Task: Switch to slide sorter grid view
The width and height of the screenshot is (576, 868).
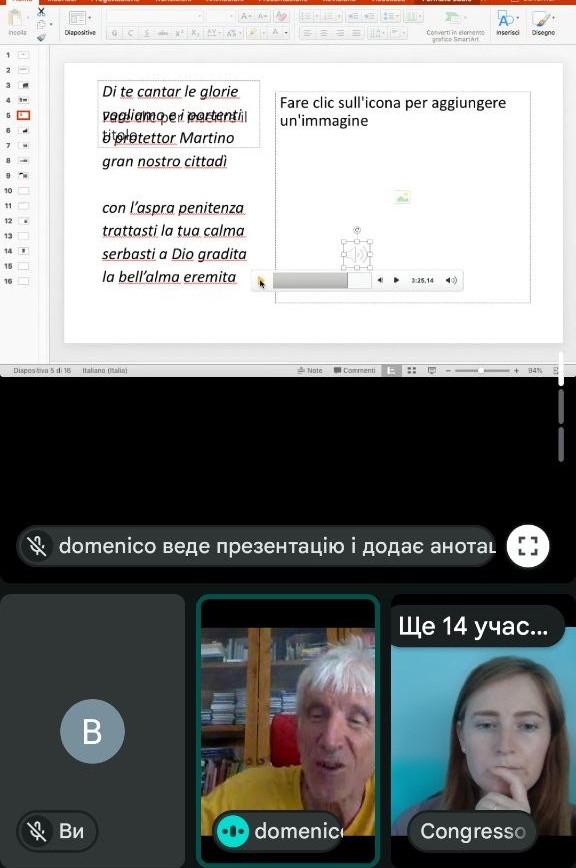Action: (x=411, y=370)
